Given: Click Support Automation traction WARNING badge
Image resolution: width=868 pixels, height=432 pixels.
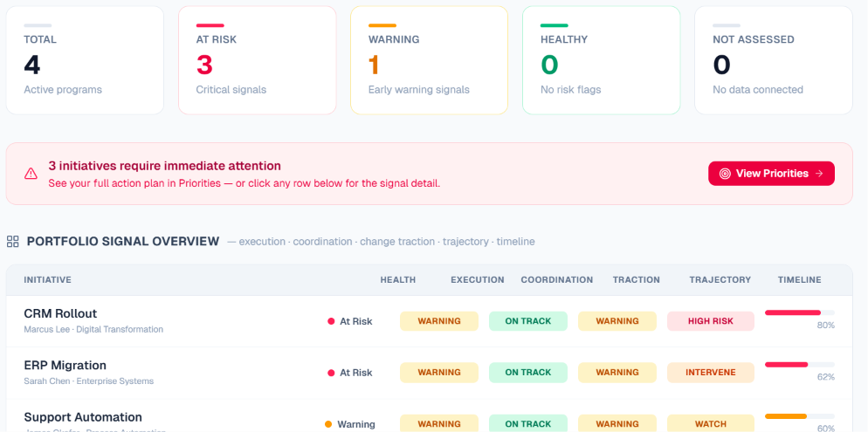Looking at the screenshot, I should pyautogui.click(x=617, y=423).
